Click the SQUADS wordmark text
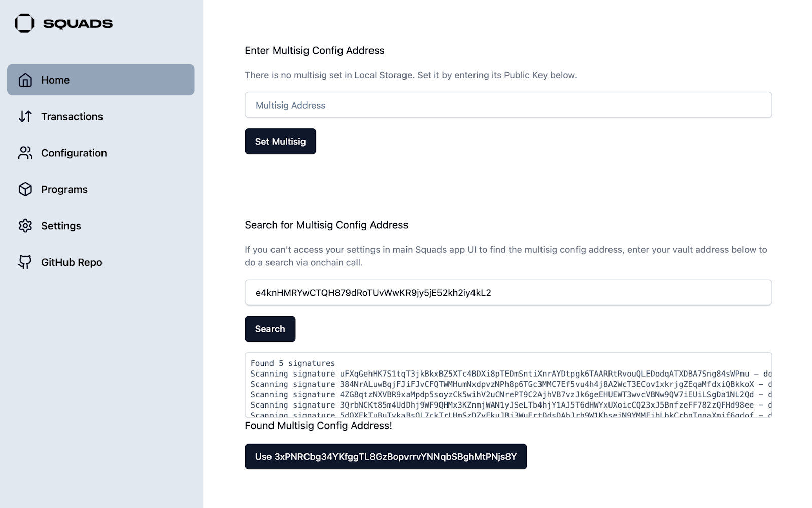Screen dimensions: 812x508 click(x=78, y=24)
